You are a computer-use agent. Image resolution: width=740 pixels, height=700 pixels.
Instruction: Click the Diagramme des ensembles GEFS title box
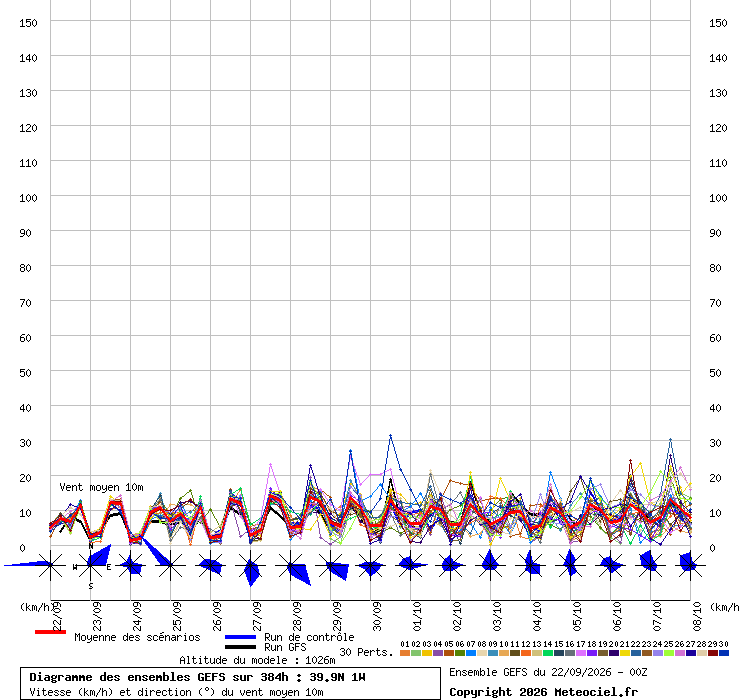[230, 683]
